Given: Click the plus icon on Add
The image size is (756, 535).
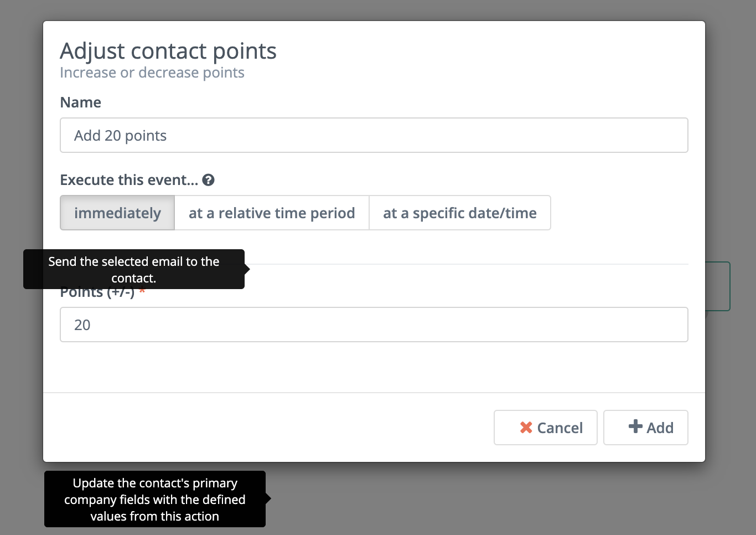Looking at the screenshot, I should (635, 426).
